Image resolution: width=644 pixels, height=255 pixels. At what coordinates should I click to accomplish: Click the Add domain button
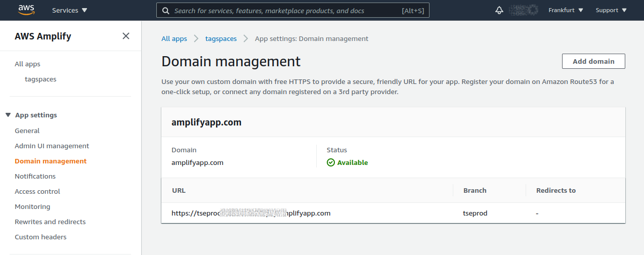click(x=593, y=61)
